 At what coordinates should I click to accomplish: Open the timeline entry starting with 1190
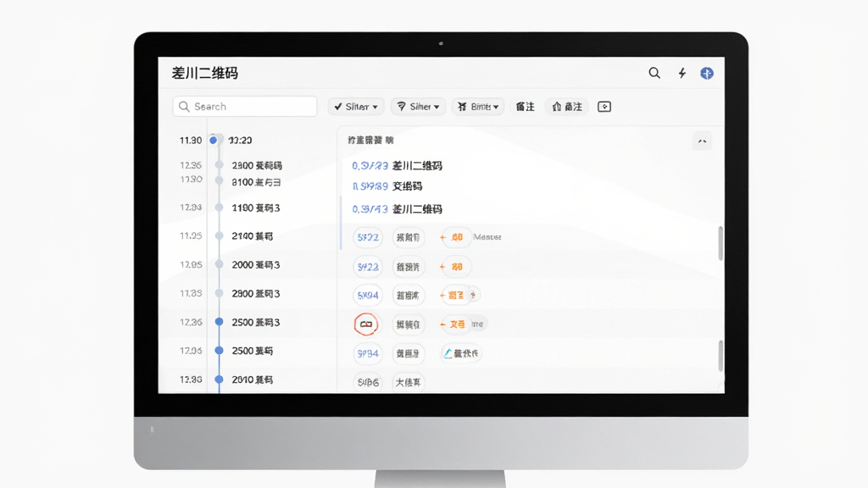pos(256,208)
